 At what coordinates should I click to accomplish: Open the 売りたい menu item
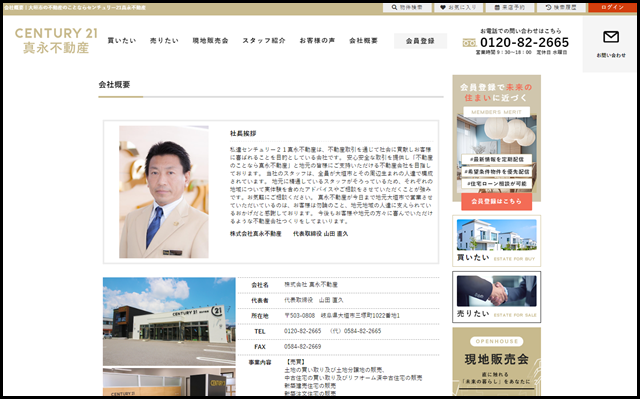(x=164, y=40)
